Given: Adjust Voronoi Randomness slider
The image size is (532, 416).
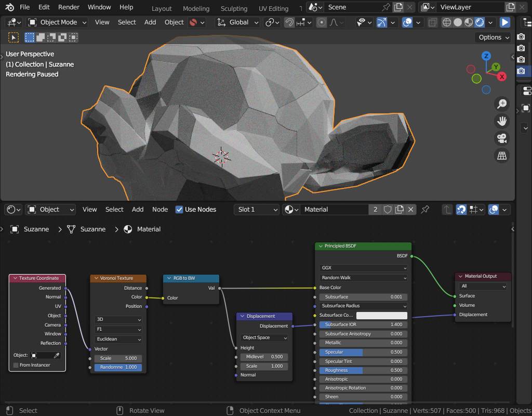Looking at the screenshot, I should 118,368.
